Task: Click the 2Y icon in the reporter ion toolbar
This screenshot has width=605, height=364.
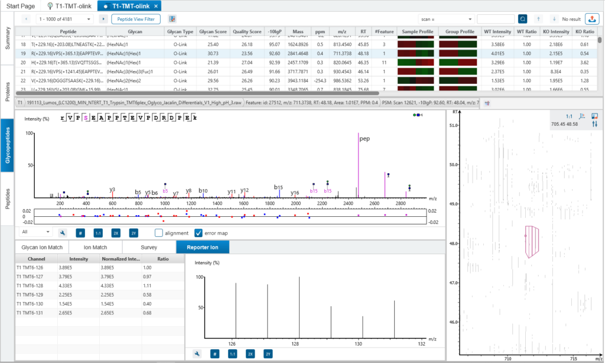Action: point(268,353)
